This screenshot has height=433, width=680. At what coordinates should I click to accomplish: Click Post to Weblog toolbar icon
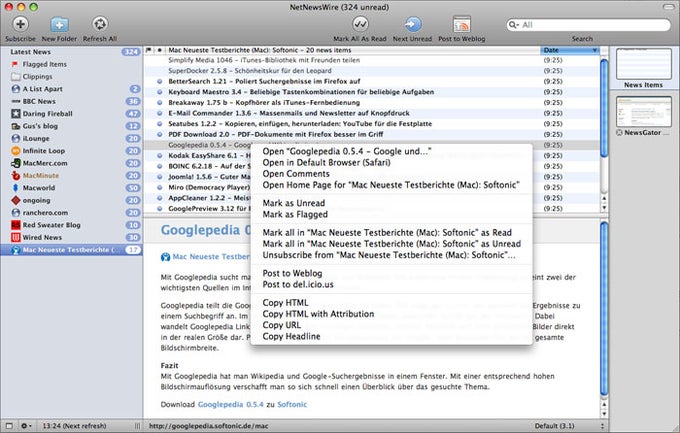click(x=461, y=24)
